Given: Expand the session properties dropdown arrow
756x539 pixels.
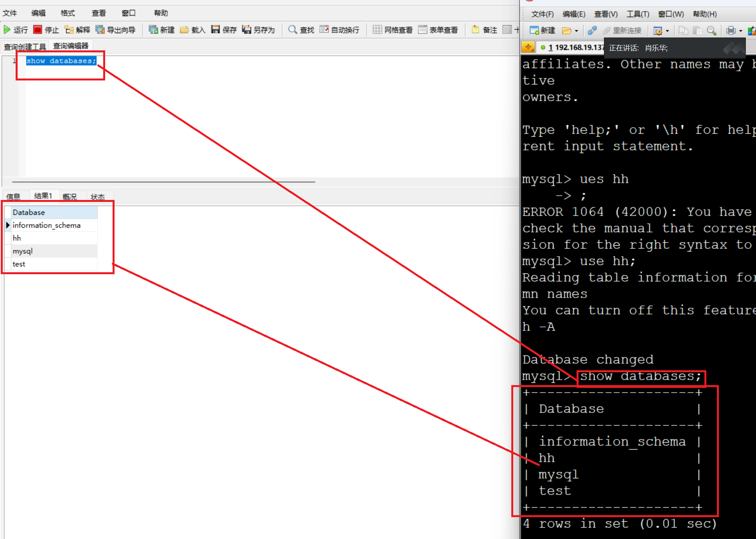Looking at the screenshot, I should [x=667, y=31].
